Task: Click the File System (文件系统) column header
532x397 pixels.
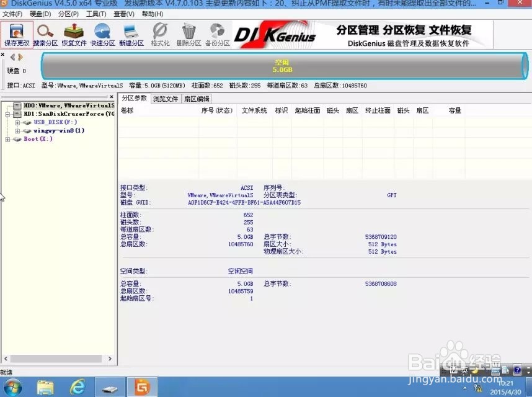Action: (254, 110)
